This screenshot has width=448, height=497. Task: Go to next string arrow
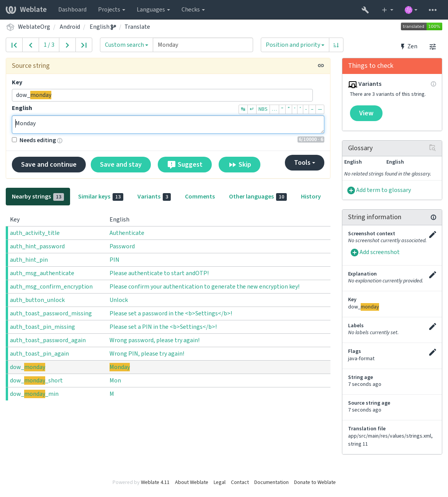[67, 45]
